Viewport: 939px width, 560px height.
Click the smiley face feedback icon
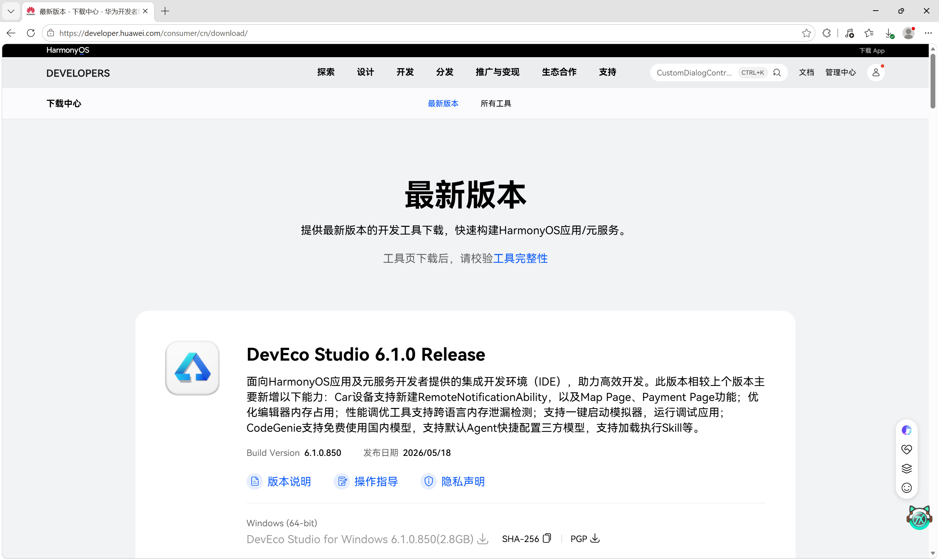[x=906, y=488]
